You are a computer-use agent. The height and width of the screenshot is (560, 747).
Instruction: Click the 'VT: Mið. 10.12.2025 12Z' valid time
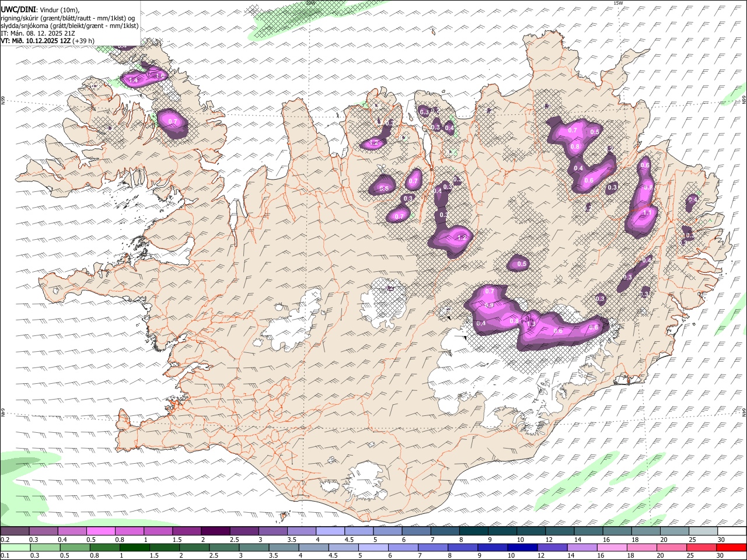pos(36,41)
